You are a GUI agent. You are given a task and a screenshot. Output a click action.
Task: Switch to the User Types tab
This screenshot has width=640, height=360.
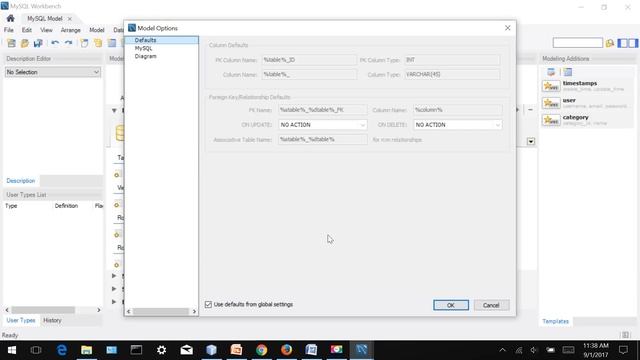pos(21,320)
